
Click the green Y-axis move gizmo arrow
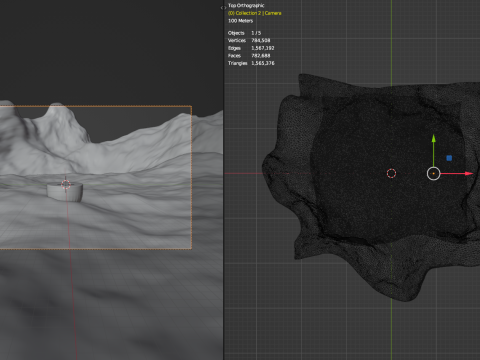coord(433,139)
